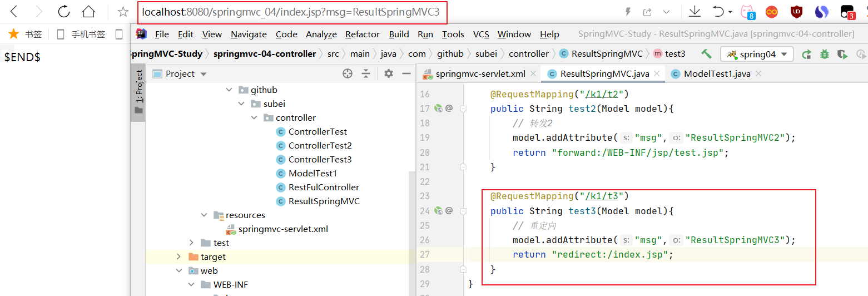This screenshot has height=296, width=868.
Task: Click the green Debug bug icon
Action: [825, 55]
